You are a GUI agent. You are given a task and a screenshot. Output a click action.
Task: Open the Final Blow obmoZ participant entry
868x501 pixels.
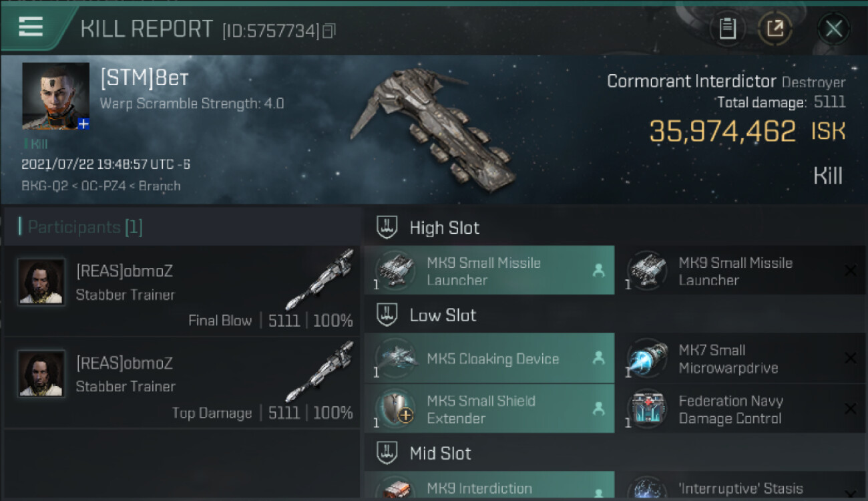(x=182, y=291)
